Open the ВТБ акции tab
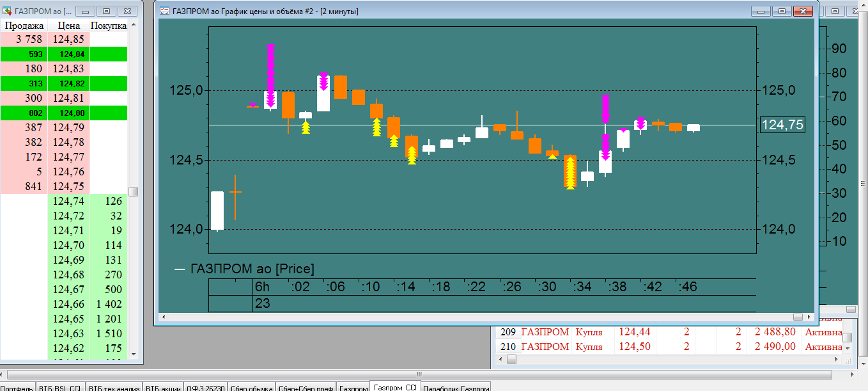The height and width of the screenshot is (391, 868). (162, 387)
